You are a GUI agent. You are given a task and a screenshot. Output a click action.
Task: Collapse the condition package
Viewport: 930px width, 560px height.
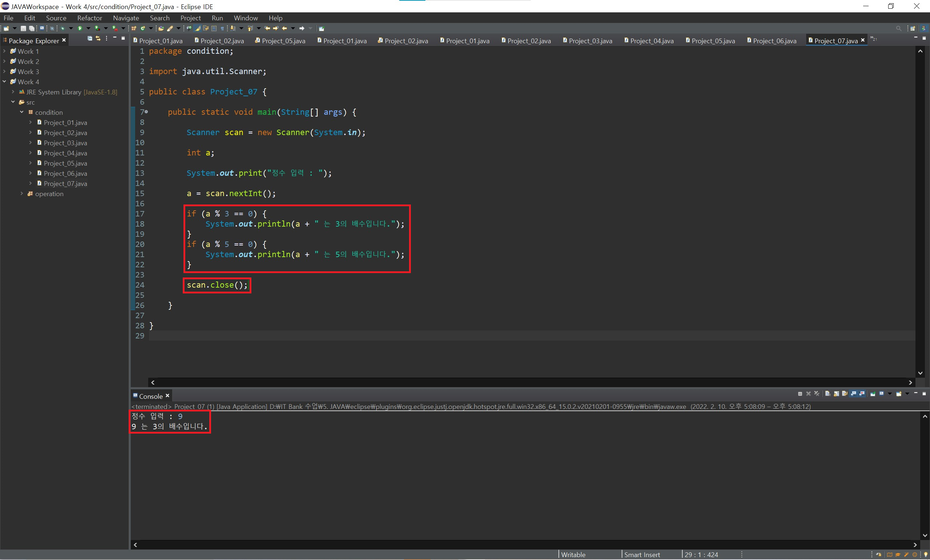click(21, 112)
